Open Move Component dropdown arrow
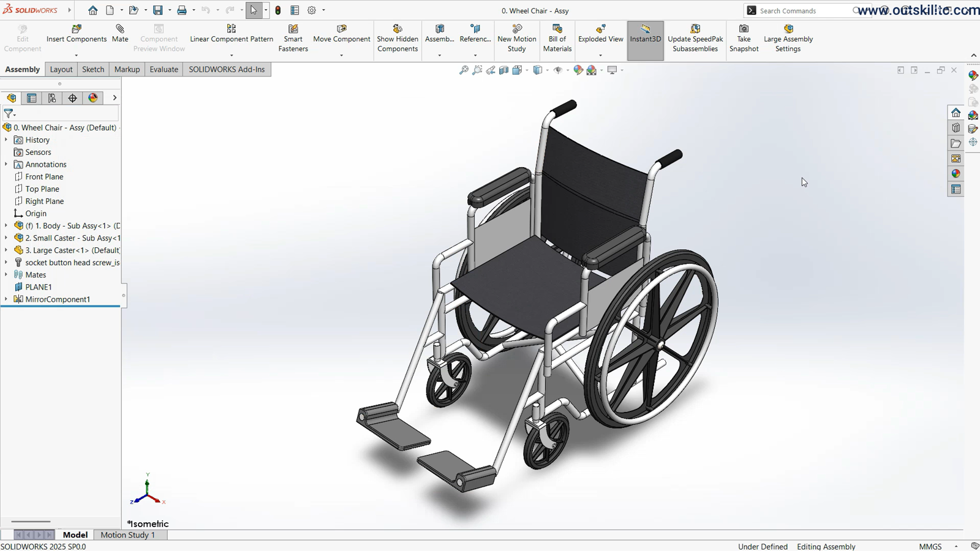 point(341,55)
